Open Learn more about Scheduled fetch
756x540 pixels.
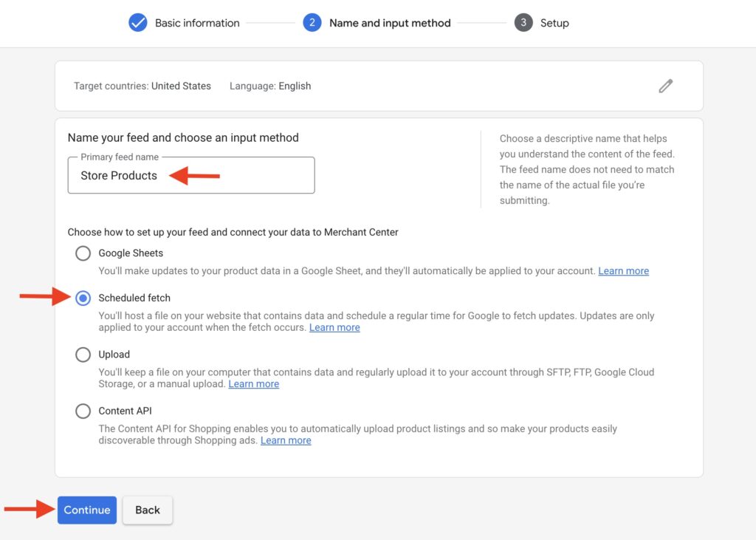pos(334,327)
